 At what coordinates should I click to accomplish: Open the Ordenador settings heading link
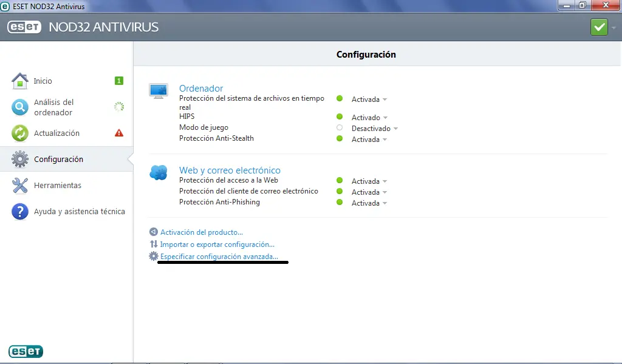(201, 89)
